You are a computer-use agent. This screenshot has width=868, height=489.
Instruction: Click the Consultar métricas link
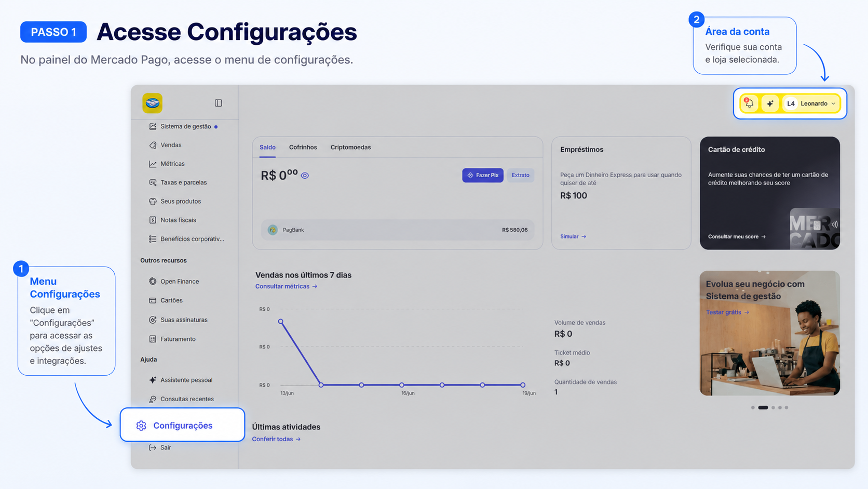point(286,286)
